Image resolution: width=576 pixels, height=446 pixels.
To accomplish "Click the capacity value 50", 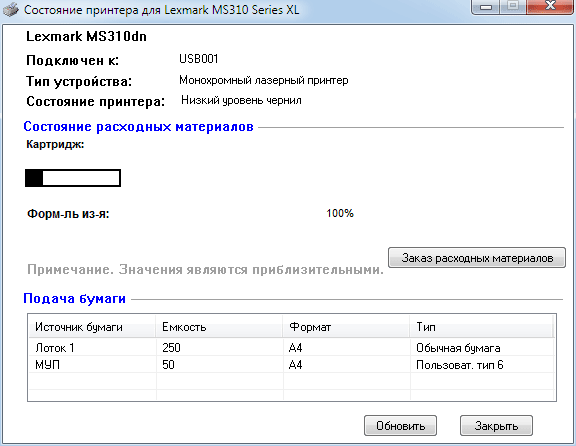I will pos(168,365).
